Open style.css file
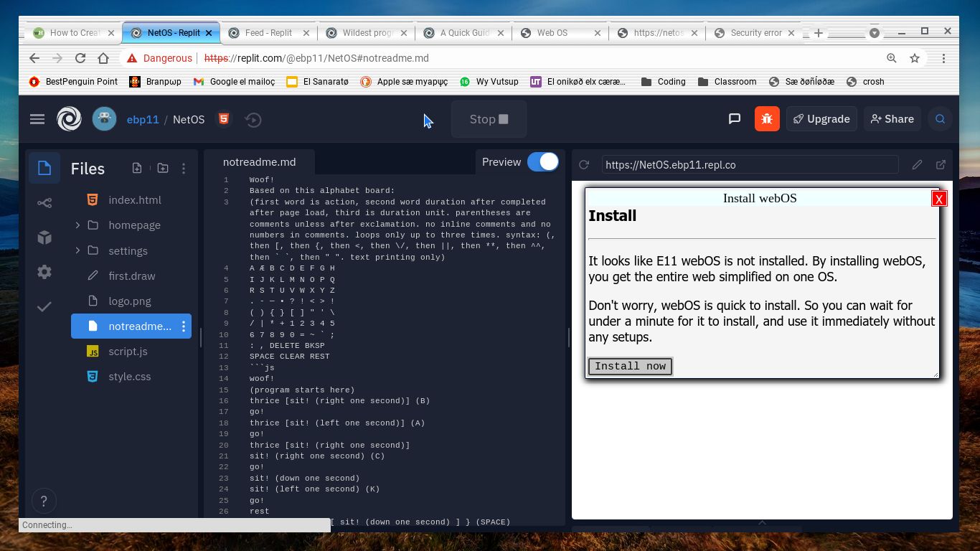 pos(131,377)
